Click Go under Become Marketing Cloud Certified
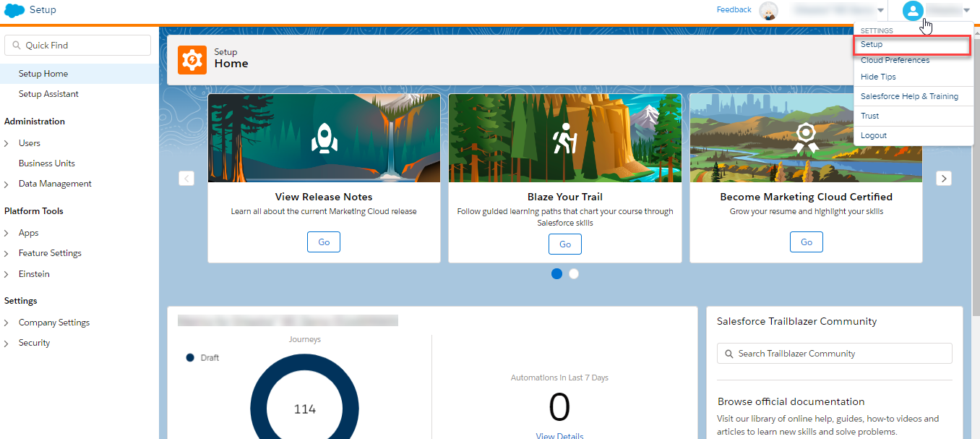Viewport: 980px width, 439px height. point(807,242)
